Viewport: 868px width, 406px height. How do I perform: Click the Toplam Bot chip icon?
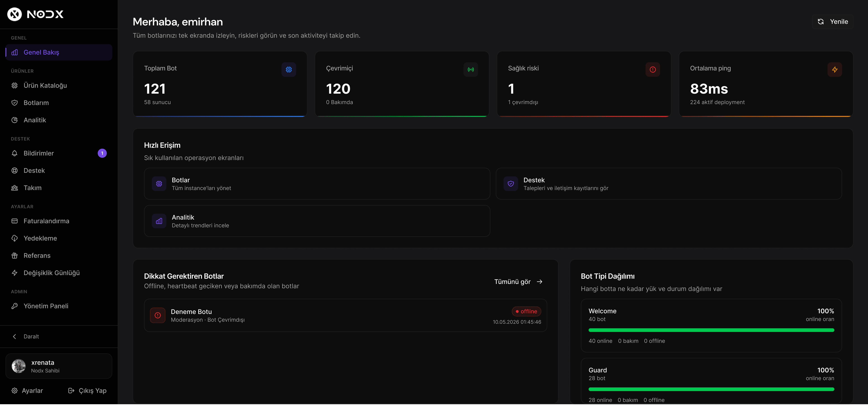click(x=289, y=69)
